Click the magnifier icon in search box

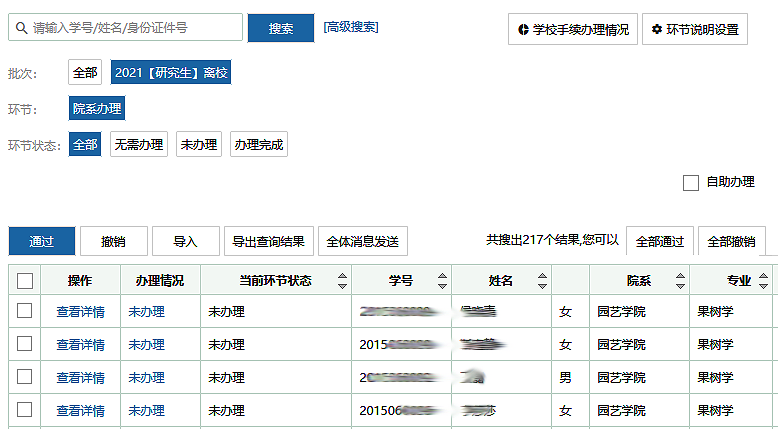(21, 28)
